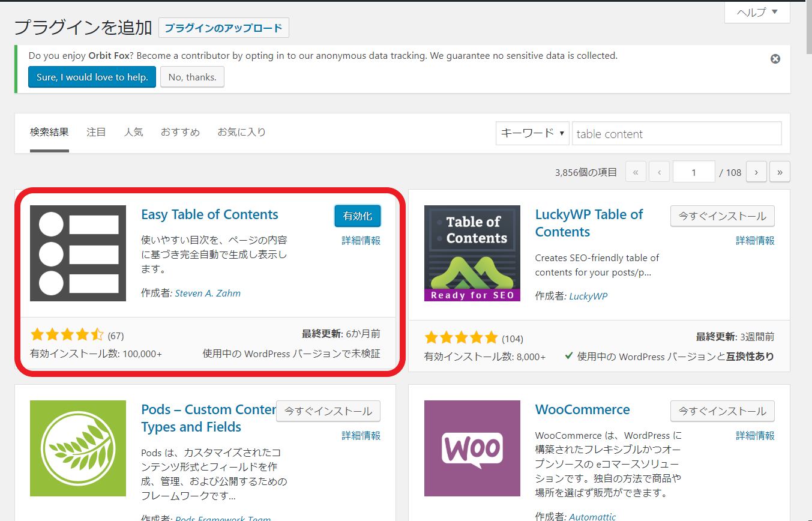Click 最終更新: 3週間前 text

735,337
